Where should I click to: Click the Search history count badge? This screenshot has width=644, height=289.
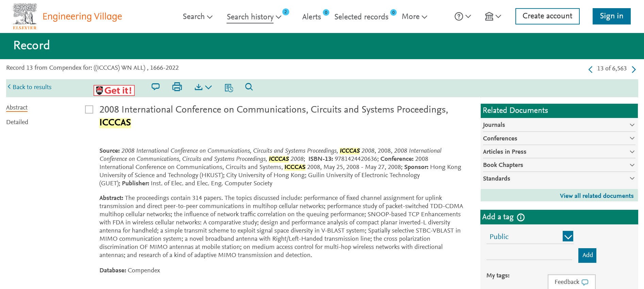286,12
